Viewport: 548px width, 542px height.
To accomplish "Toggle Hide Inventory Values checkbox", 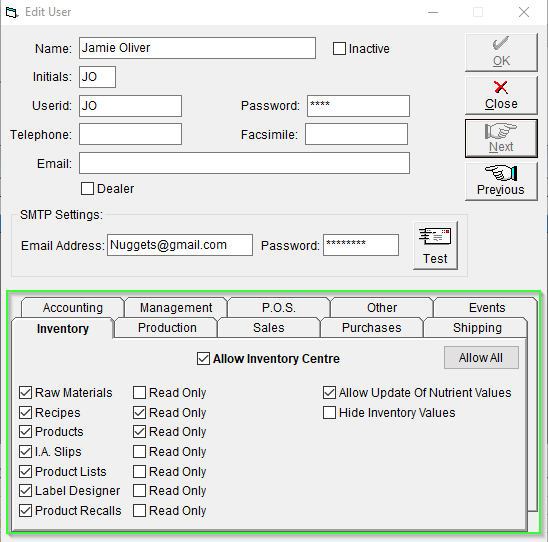I will tap(329, 413).
